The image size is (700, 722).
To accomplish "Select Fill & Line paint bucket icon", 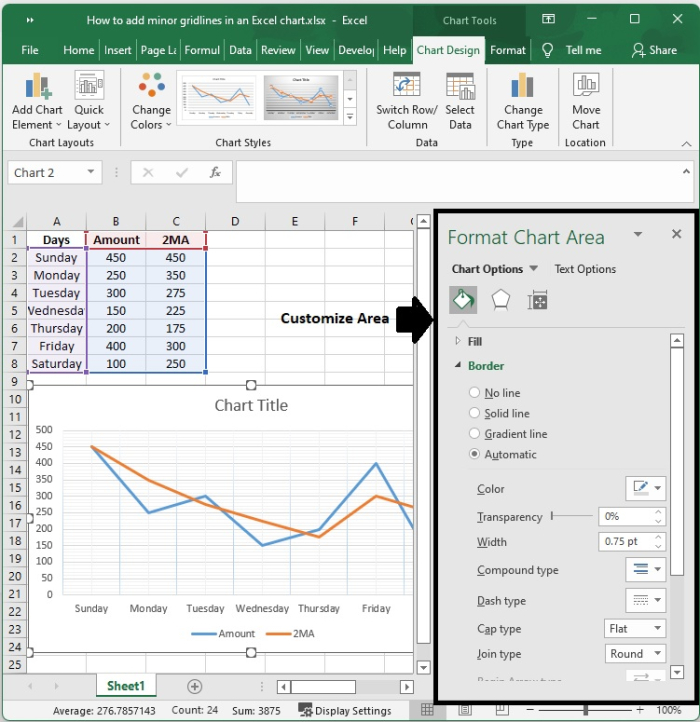I will pos(463,300).
